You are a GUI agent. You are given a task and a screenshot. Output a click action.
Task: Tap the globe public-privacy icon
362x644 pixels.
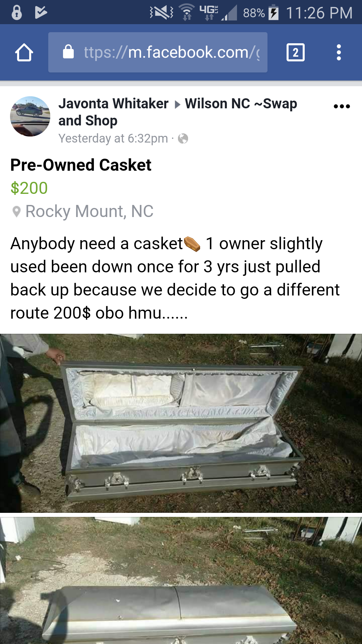(x=183, y=139)
